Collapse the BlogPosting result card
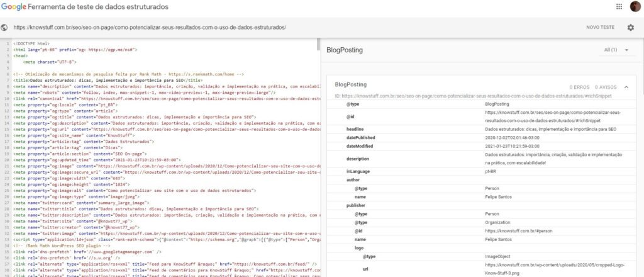 pyautogui.click(x=626, y=87)
